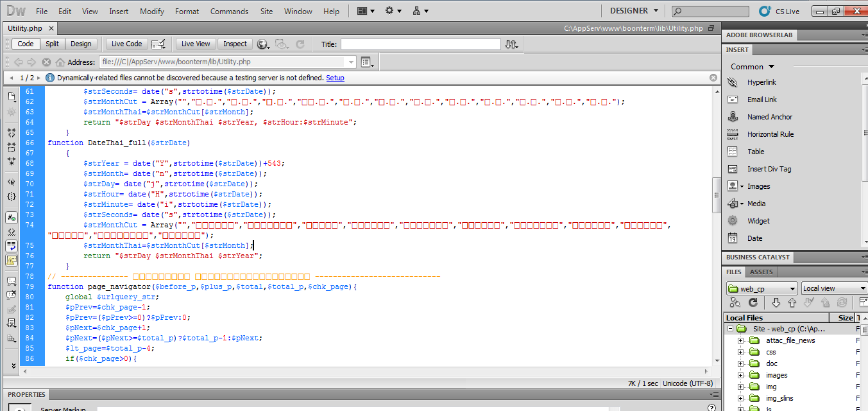Open the Common category dropdown in Insert panel
Viewport: 868px width, 411px height.
(x=752, y=67)
